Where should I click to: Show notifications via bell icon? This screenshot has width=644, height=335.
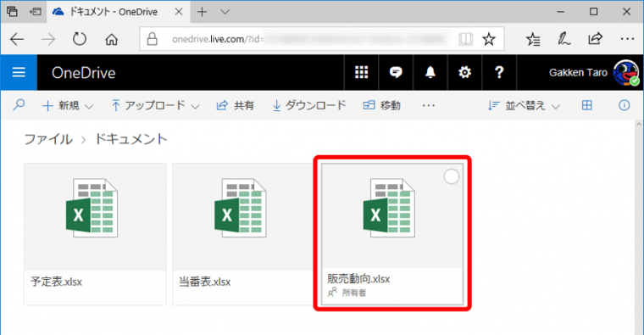tap(430, 73)
